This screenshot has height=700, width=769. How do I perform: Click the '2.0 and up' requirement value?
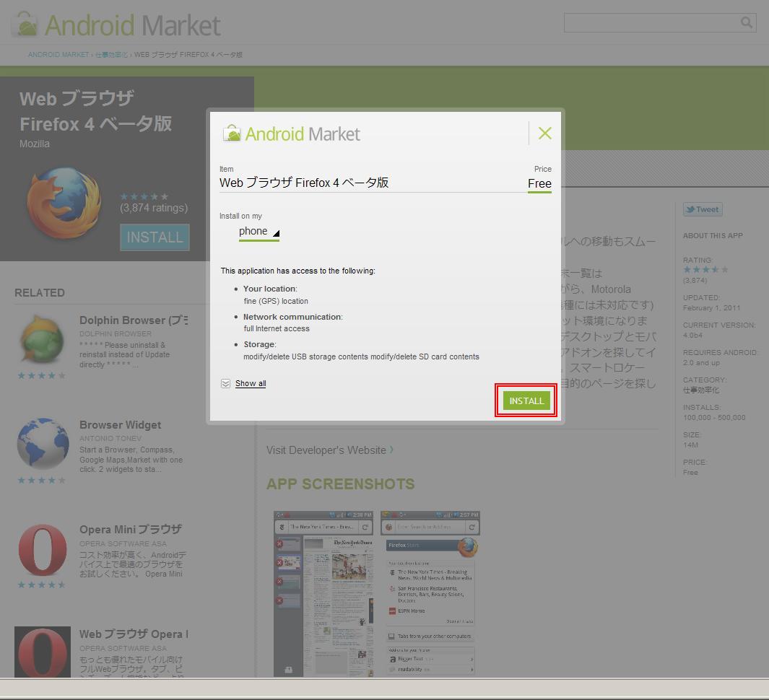click(x=701, y=363)
